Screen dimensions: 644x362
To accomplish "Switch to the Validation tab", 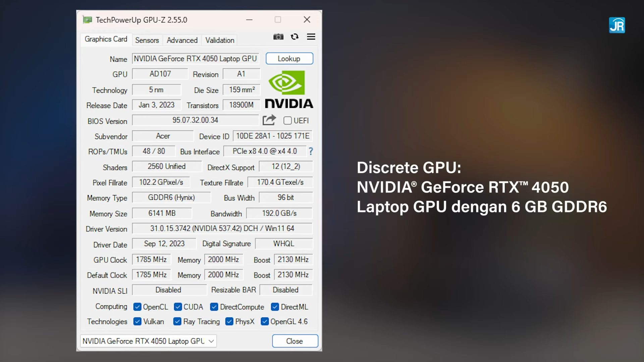I will click(x=219, y=40).
